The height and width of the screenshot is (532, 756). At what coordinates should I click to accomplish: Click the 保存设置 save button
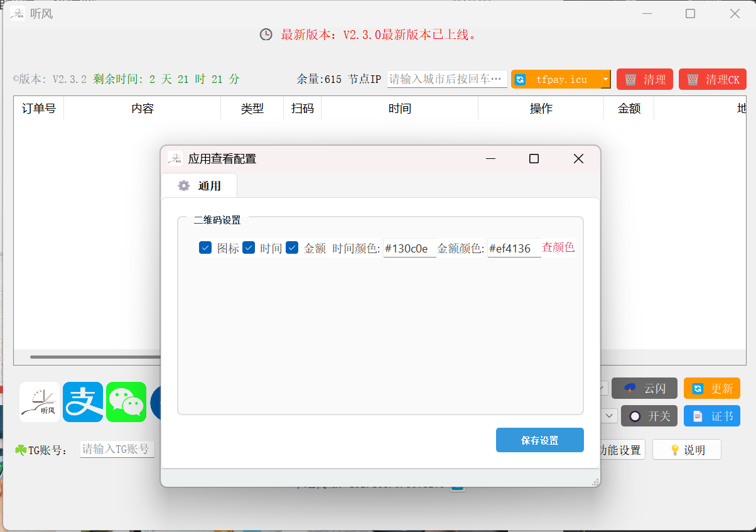click(539, 440)
